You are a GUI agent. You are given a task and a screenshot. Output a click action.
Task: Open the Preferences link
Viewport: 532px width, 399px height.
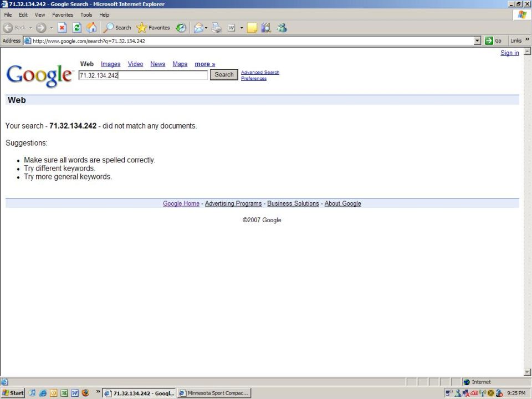click(x=254, y=78)
